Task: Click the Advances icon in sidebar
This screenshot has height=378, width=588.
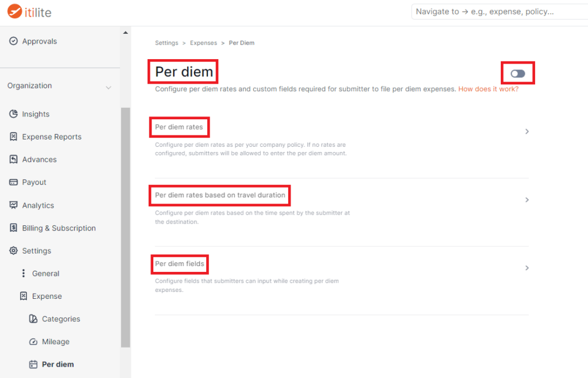Action: 14,159
